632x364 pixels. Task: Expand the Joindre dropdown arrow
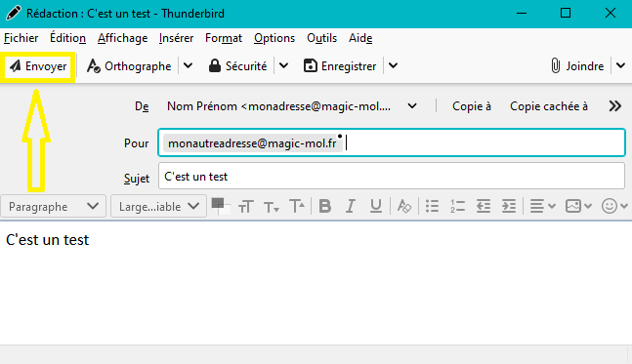point(621,66)
